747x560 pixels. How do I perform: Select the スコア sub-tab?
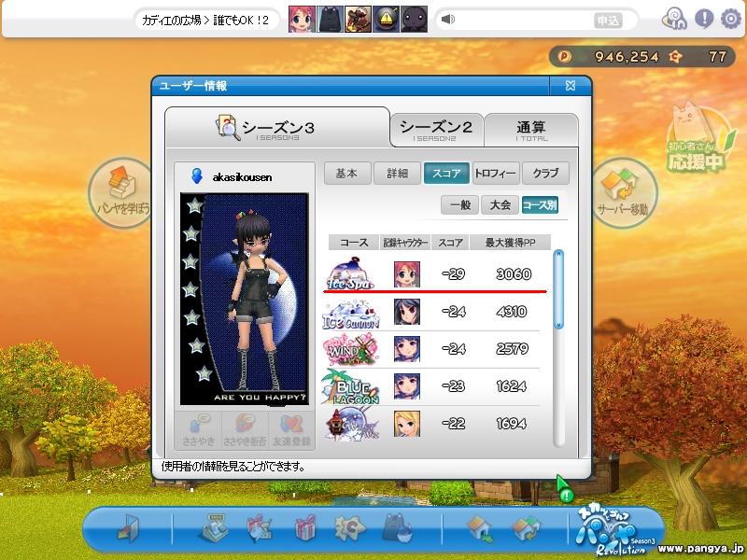(x=447, y=174)
